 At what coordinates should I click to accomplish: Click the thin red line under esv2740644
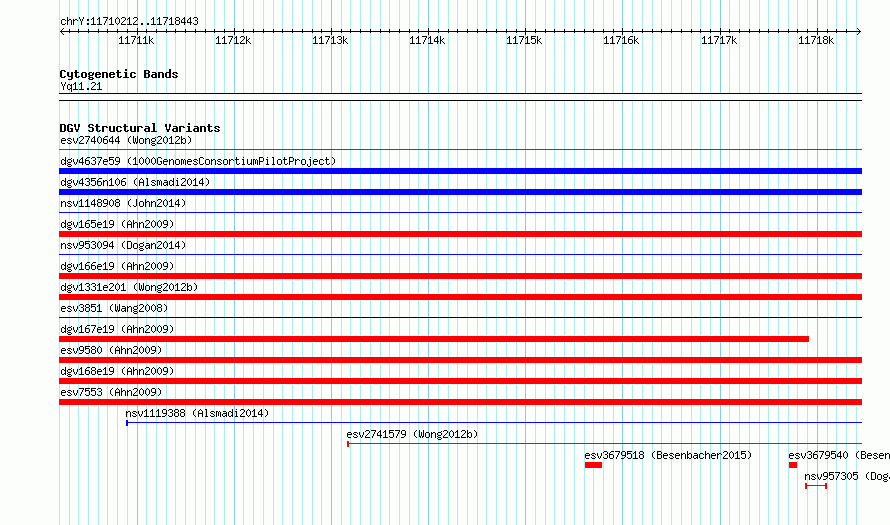460,150
